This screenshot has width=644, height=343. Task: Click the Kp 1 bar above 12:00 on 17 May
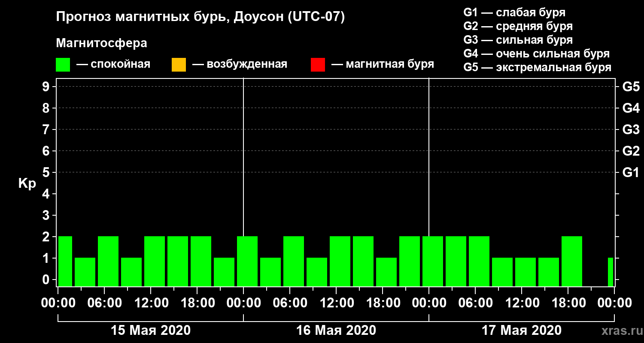(526, 272)
